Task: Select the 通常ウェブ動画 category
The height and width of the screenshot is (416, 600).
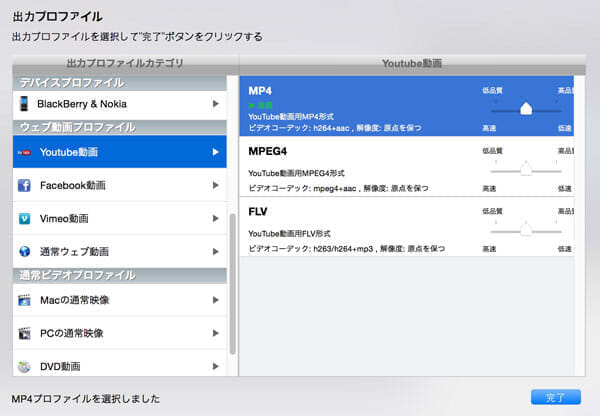Action: 120,251
